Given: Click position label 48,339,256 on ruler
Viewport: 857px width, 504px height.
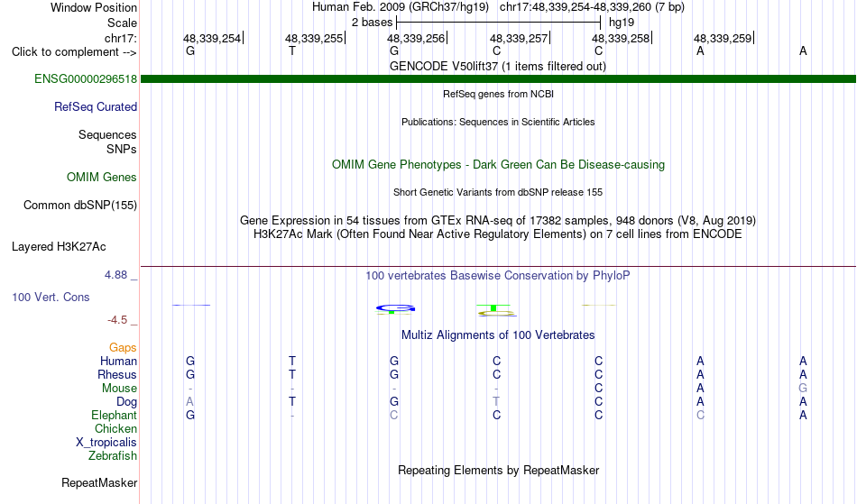Looking at the screenshot, I should [x=416, y=38].
